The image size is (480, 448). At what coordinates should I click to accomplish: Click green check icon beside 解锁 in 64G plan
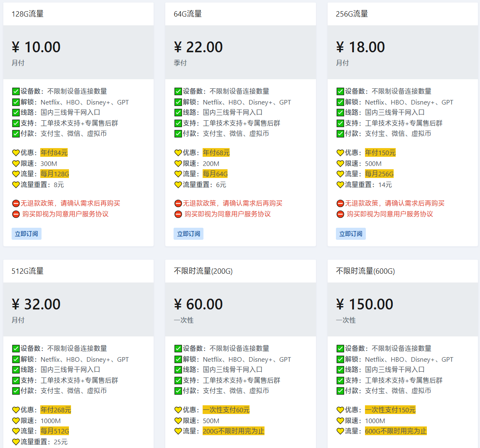point(178,102)
